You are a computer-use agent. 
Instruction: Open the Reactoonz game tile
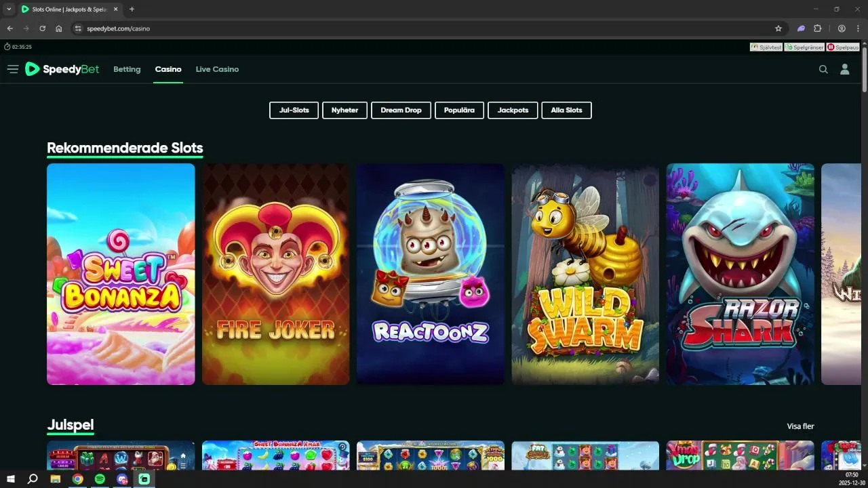(431, 274)
